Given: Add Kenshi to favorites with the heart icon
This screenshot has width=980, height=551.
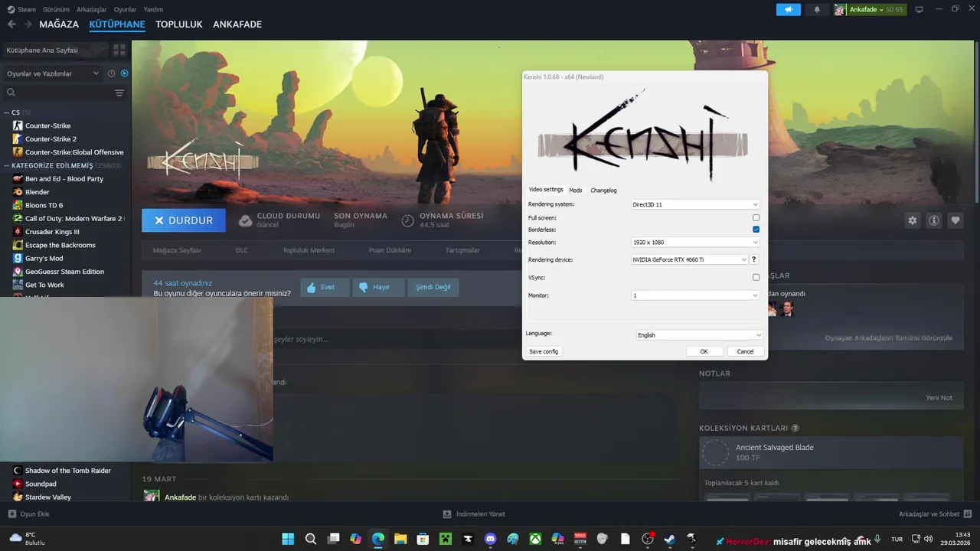Looking at the screenshot, I should [x=955, y=220].
